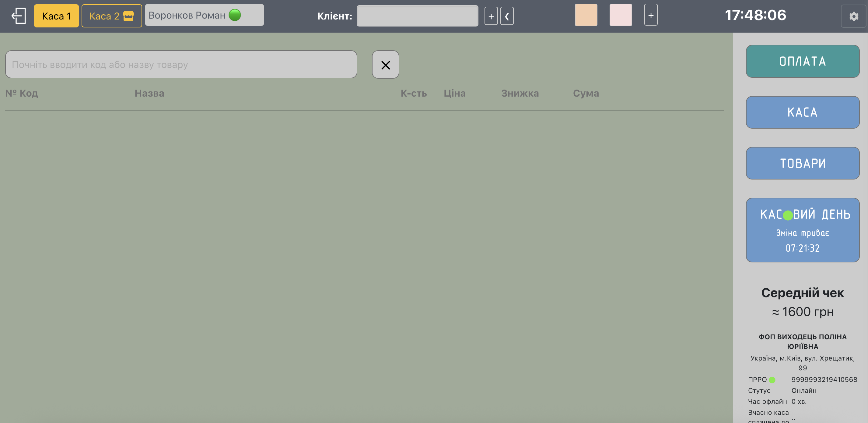Switch to the Каса 1 tab
The width and height of the screenshot is (868, 423).
pos(56,16)
